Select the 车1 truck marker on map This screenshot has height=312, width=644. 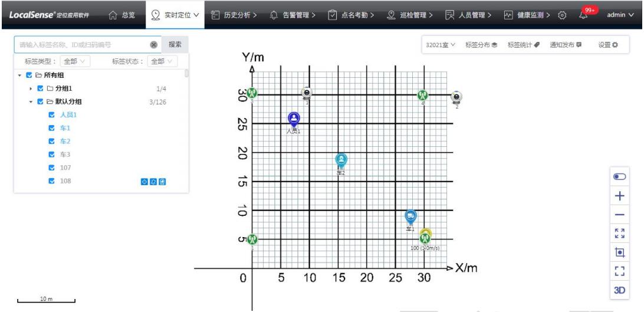(410, 217)
